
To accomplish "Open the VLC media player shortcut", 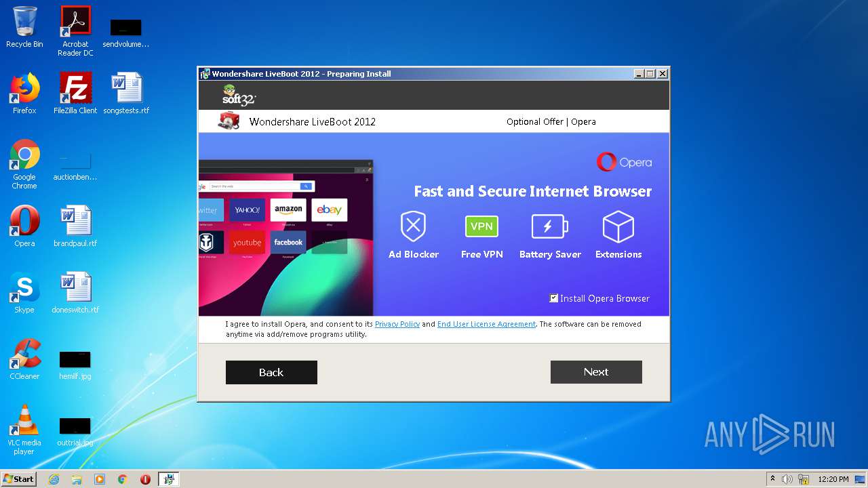I will point(24,430).
